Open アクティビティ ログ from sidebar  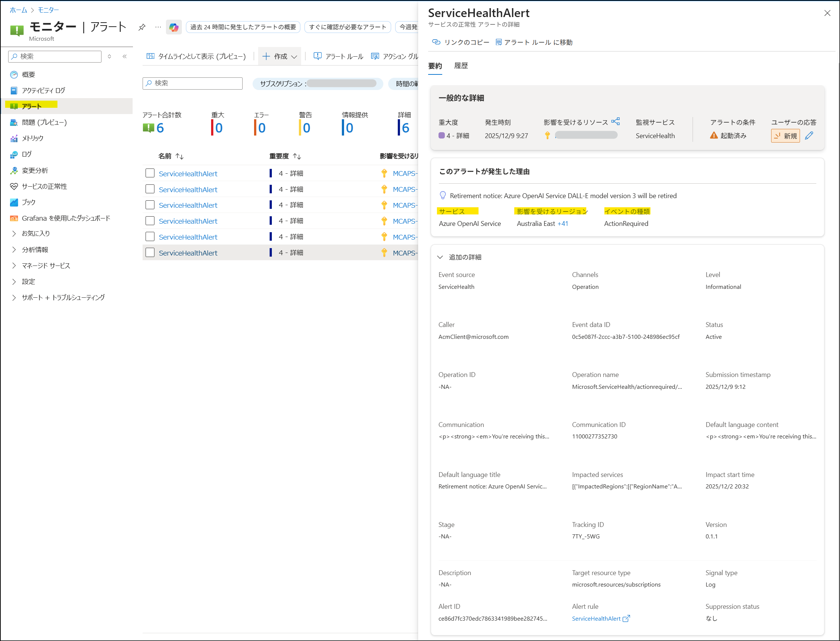pos(43,90)
